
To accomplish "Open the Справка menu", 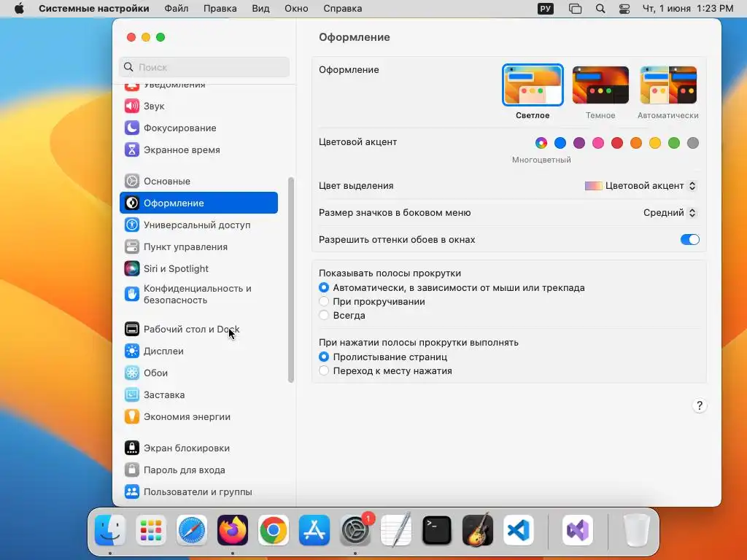I will point(343,9).
